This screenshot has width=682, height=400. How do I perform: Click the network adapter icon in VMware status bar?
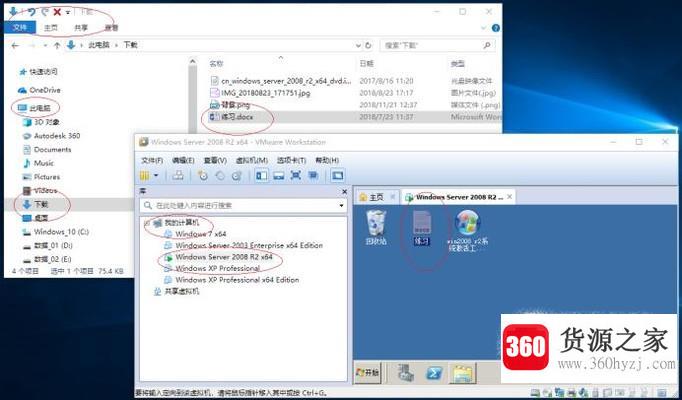click(559, 393)
